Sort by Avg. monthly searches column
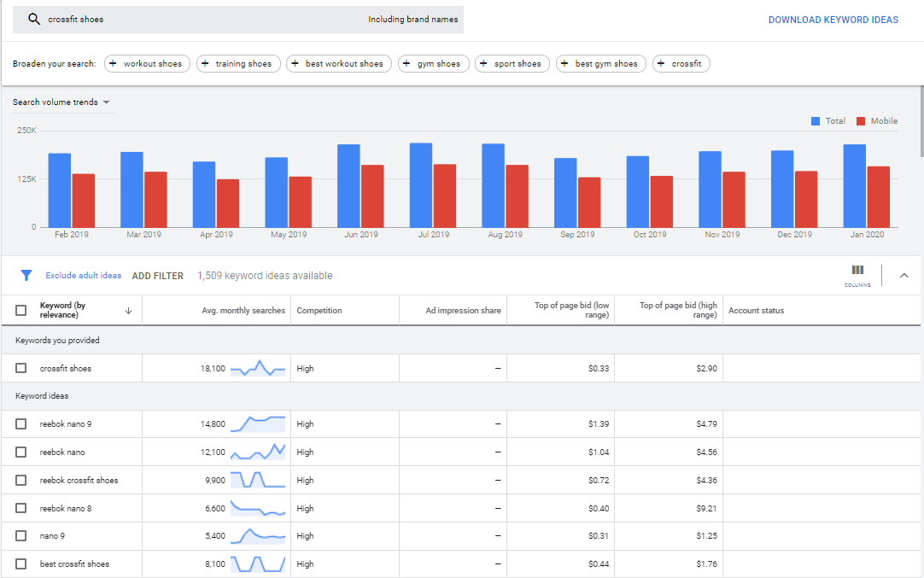The width and height of the screenshot is (924, 578). coord(243,311)
